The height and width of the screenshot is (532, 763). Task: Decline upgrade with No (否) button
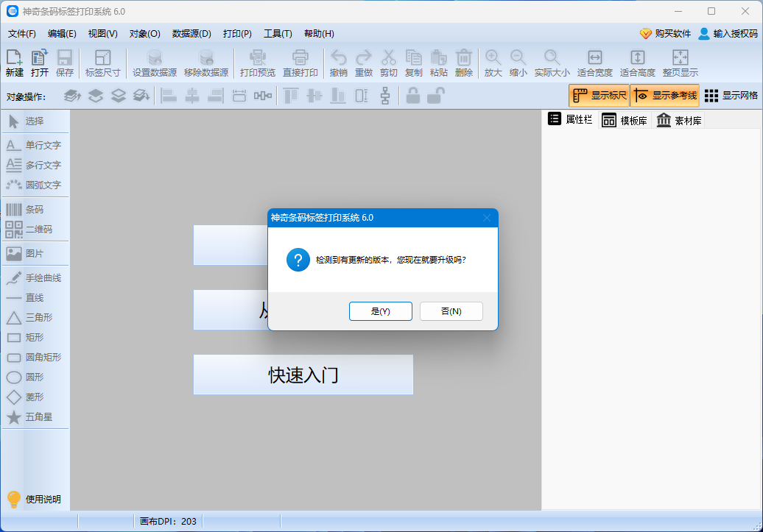pos(451,311)
